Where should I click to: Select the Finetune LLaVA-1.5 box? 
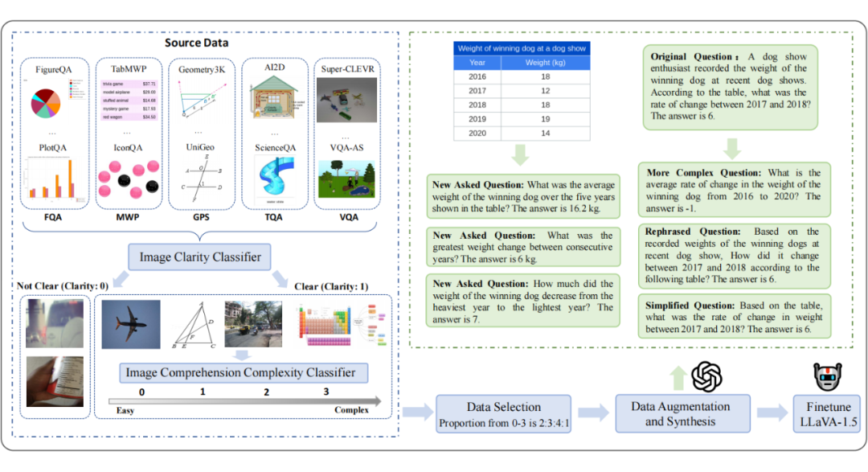click(x=827, y=414)
